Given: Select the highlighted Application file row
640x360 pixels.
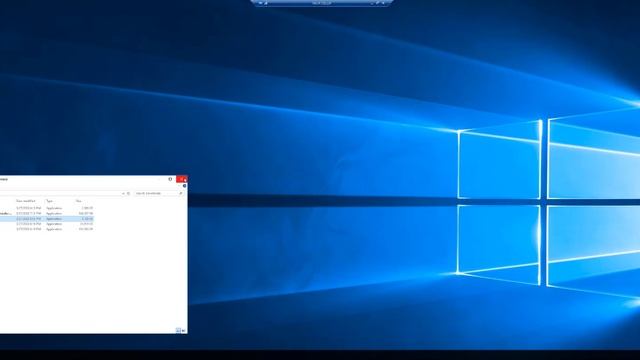Looking at the screenshot, I should coord(47,219).
